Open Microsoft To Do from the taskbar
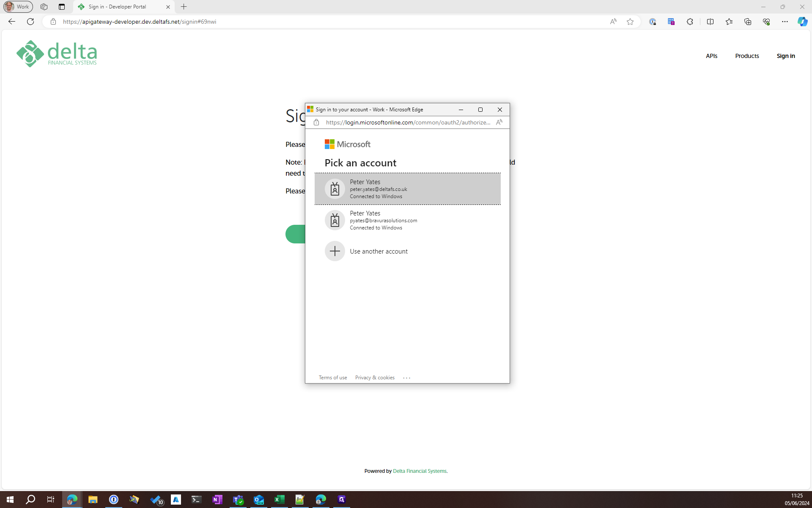 coord(156,500)
